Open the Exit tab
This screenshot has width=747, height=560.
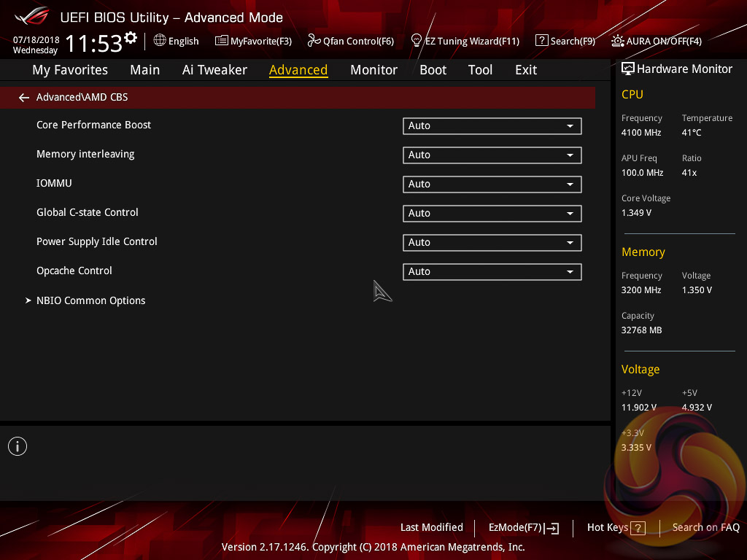tap(526, 70)
